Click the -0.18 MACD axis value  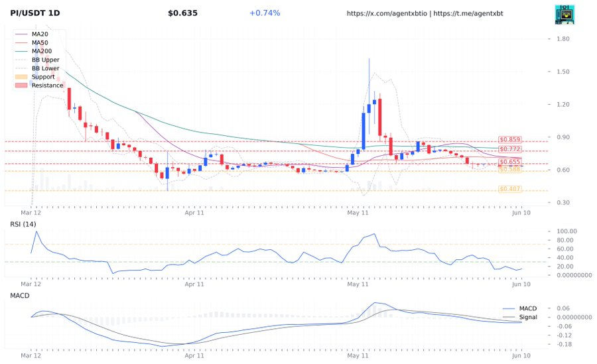(564, 344)
